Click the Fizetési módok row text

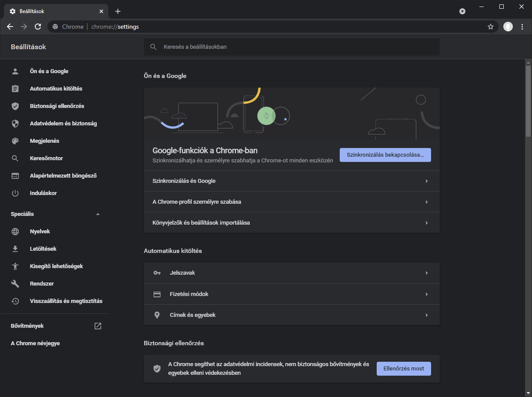tap(189, 294)
